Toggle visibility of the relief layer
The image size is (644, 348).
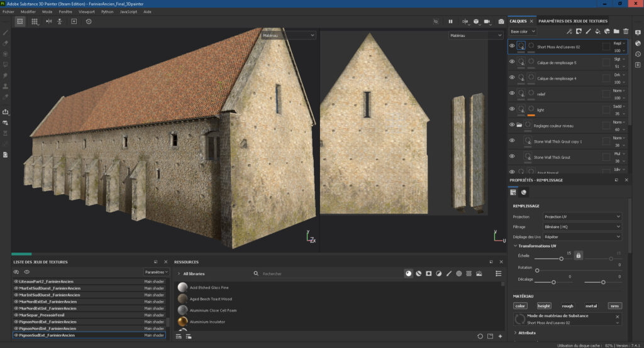(x=512, y=93)
